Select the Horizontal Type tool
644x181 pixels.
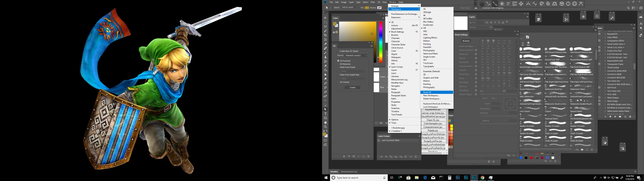[325, 114]
